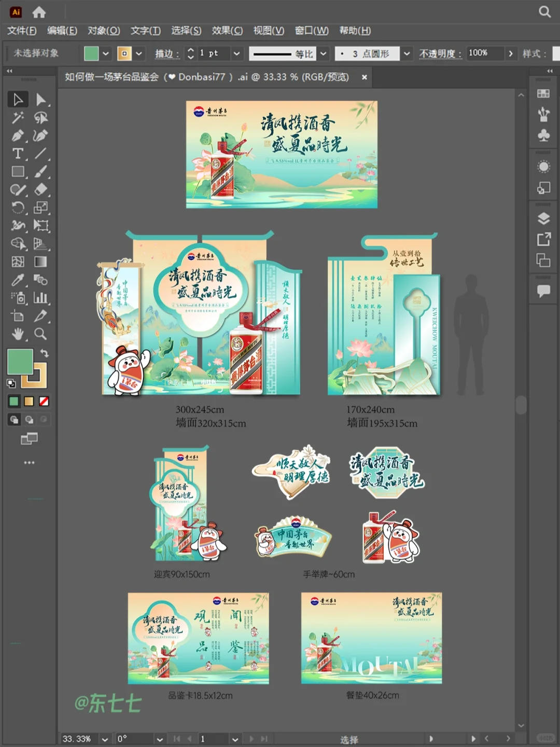Select the Gradient tool
This screenshot has height=747, width=560.
point(40,262)
